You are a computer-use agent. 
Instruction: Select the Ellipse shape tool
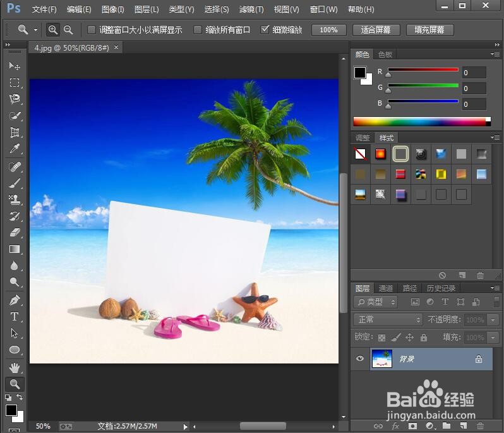coord(14,350)
